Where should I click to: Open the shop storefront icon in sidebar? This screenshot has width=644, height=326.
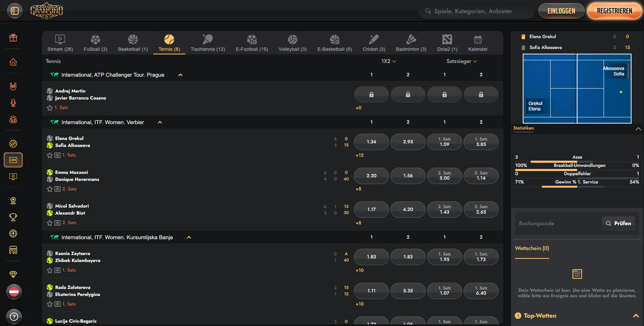[x=13, y=250]
